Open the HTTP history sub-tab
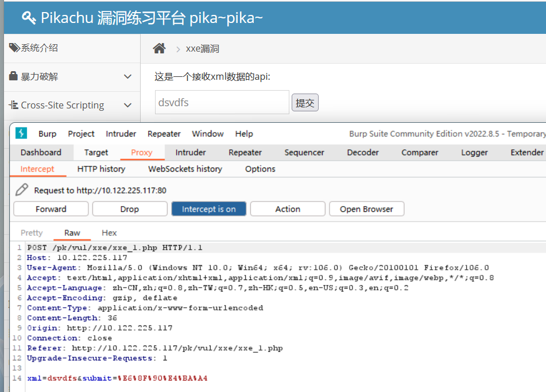This screenshot has height=392, width=546. 101,169
